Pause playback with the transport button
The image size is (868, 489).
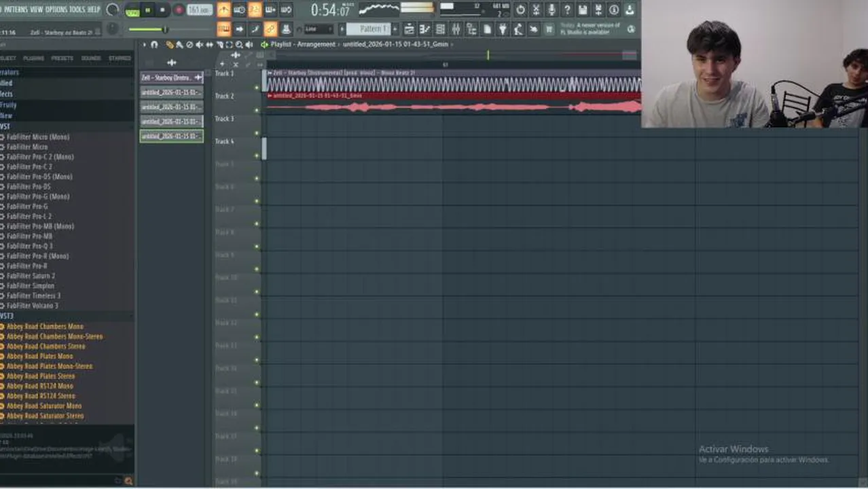(x=147, y=10)
